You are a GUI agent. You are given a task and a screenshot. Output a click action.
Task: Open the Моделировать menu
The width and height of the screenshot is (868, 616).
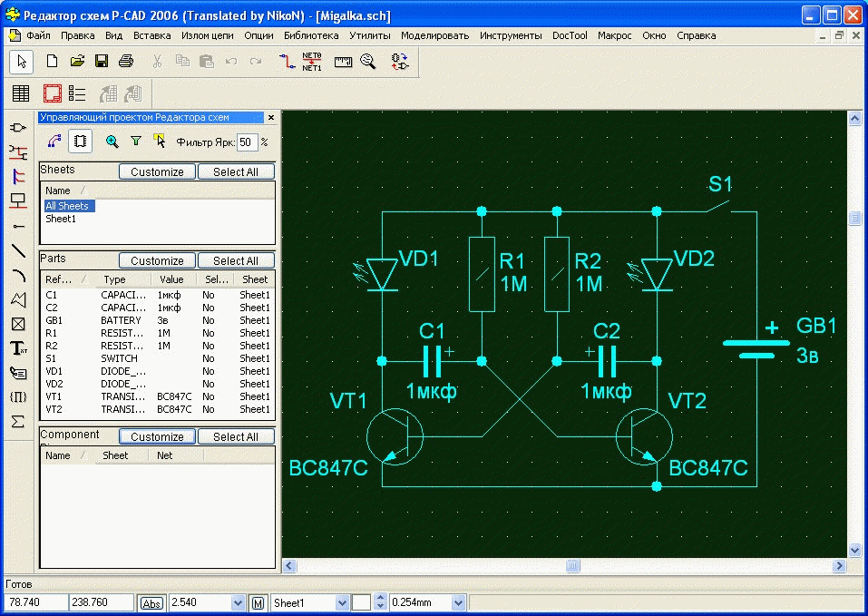click(x=434, y=35)
